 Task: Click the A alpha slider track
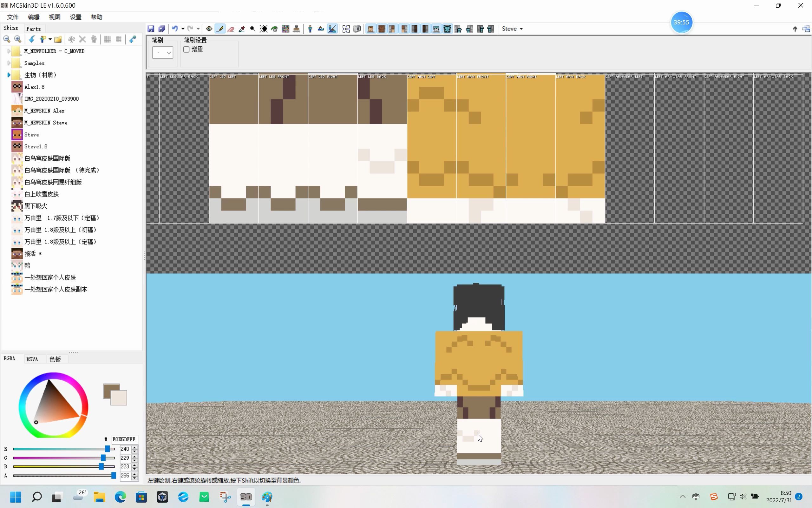point(64,476)
